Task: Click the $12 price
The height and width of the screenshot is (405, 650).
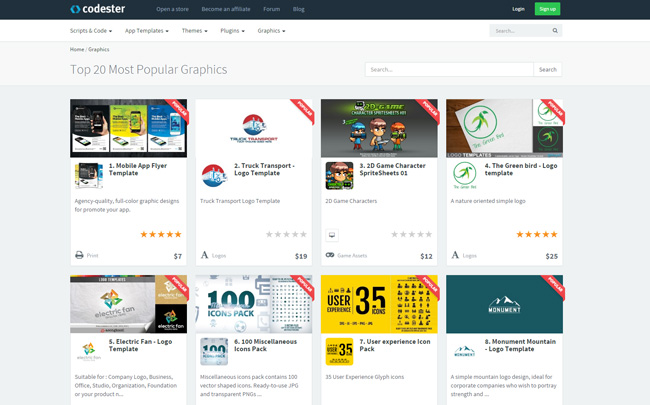Action: [426, 256]
